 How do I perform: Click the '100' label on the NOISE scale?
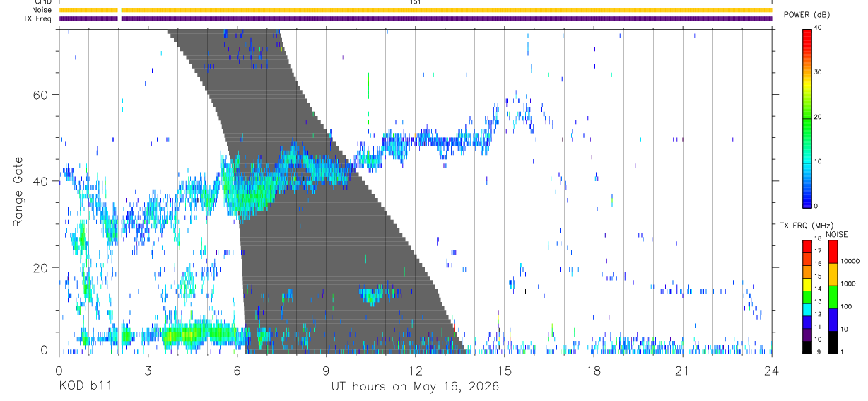point(848,307)
